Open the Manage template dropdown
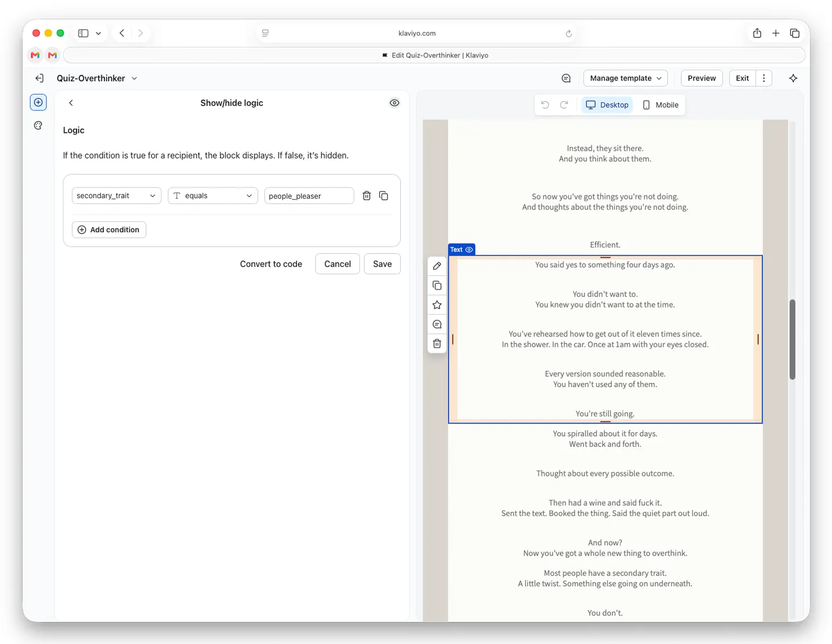Viewport: 832px width, 644px height. click(x=625, y=78)
